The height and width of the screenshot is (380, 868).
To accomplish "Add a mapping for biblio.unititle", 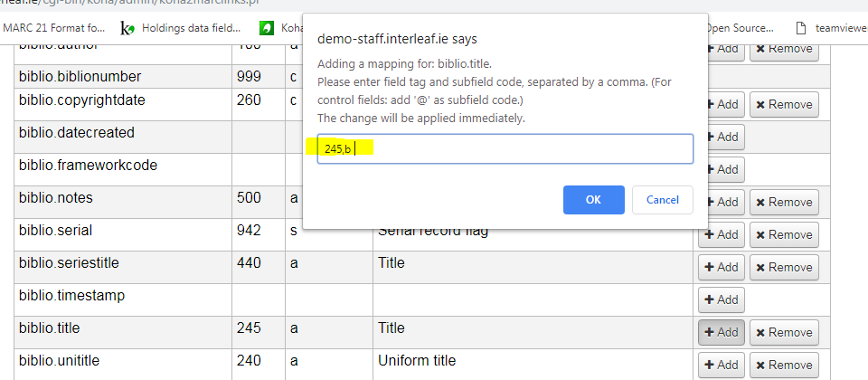I will click(722, 365).
